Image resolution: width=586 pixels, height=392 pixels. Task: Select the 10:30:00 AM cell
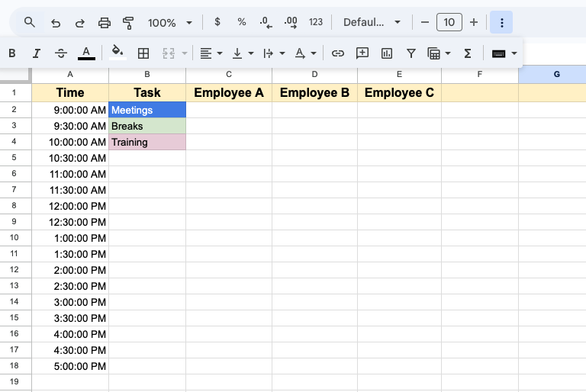pos(70,158)
